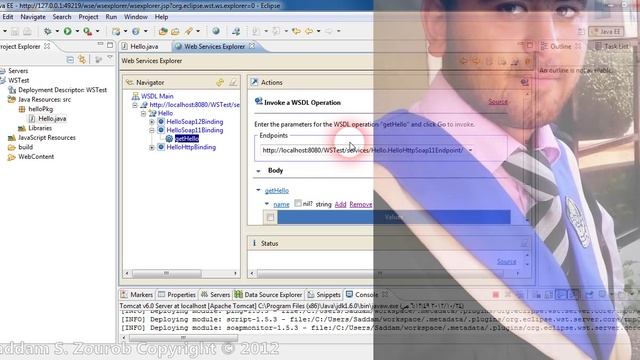Click the Open Web Browser globe icon with arrow
Viewport: 640px width, 360px height.
[136, 31]
